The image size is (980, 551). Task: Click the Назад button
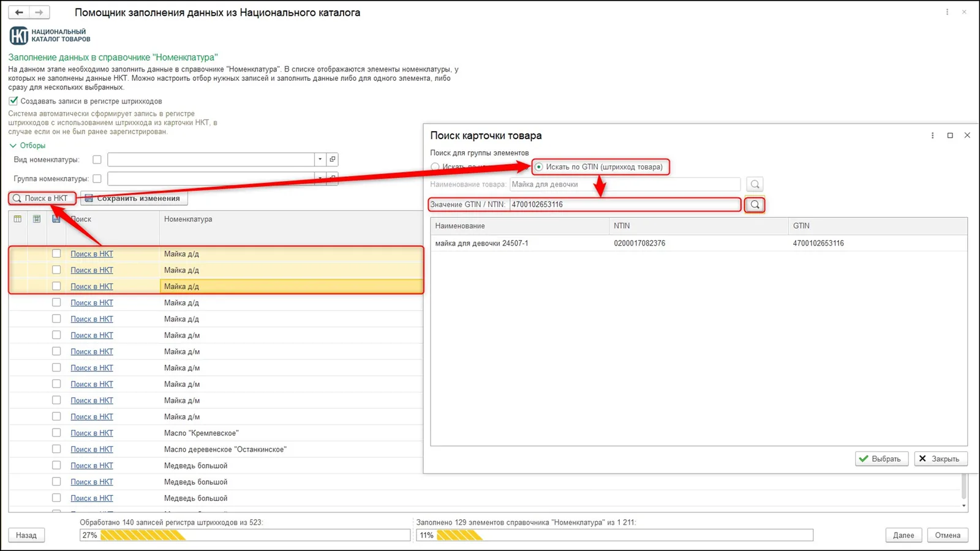(x=26, y=535)
